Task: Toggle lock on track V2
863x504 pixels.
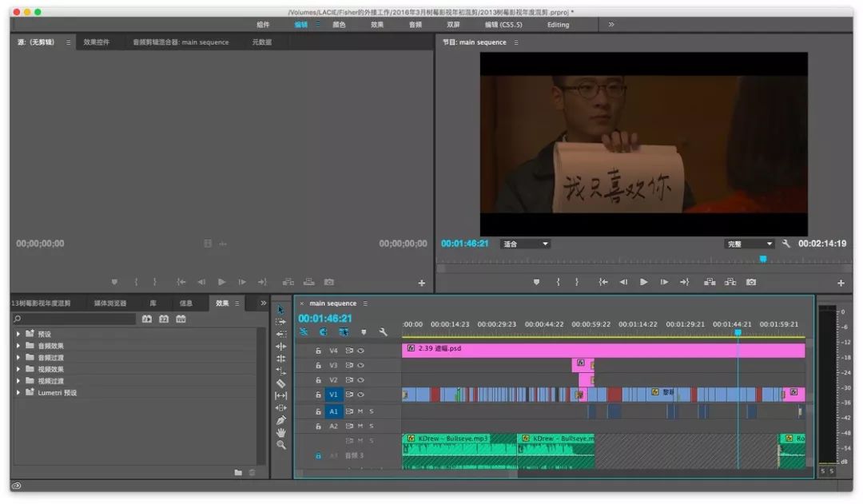Action: 318,380
